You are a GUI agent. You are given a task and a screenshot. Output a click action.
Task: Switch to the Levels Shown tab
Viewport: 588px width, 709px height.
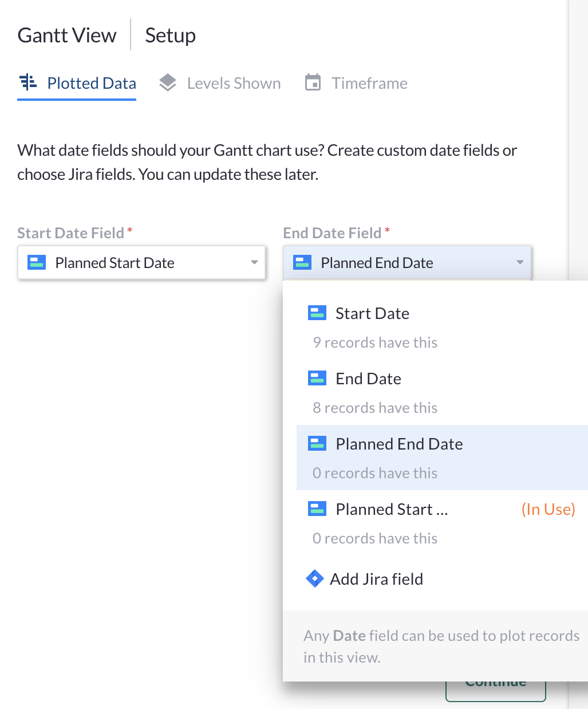[x=220, y=84]
